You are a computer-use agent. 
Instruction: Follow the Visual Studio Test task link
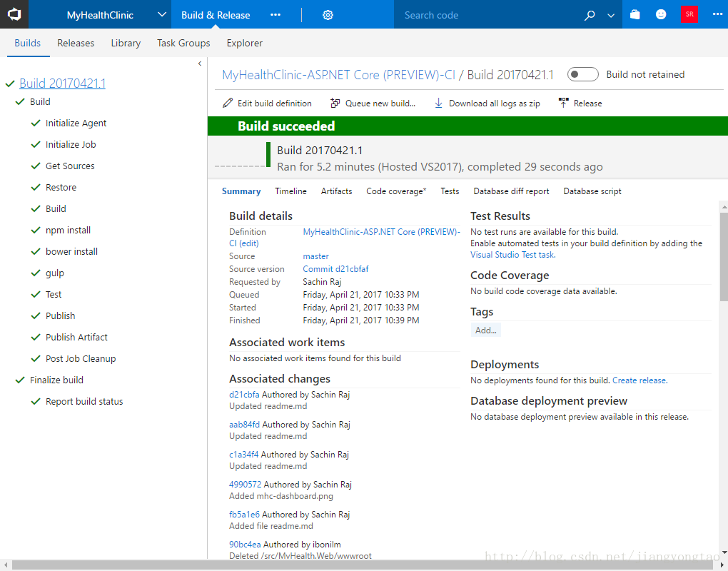513,254
